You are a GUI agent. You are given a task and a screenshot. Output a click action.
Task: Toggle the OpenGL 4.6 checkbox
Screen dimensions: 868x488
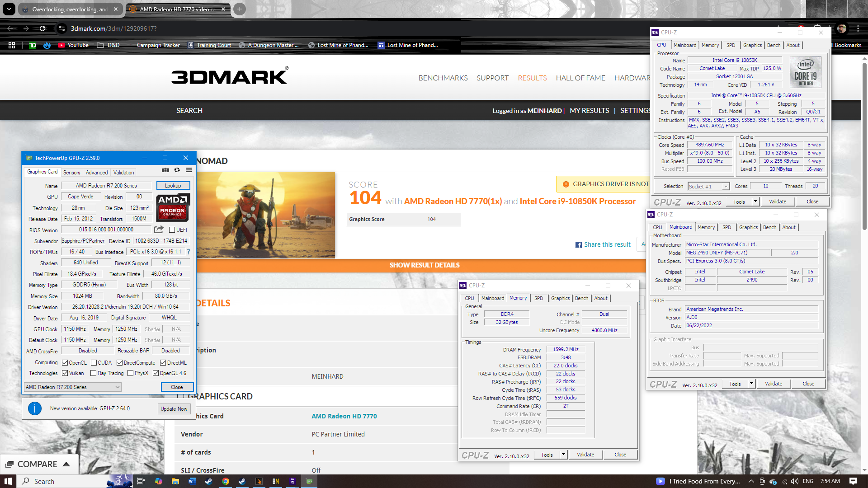156,373
